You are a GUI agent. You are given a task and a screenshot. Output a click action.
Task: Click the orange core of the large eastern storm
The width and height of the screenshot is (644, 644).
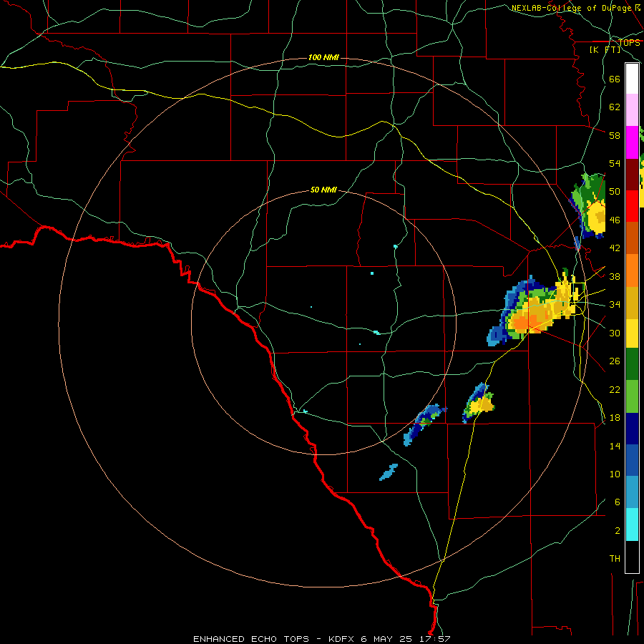tap(520, 323)
